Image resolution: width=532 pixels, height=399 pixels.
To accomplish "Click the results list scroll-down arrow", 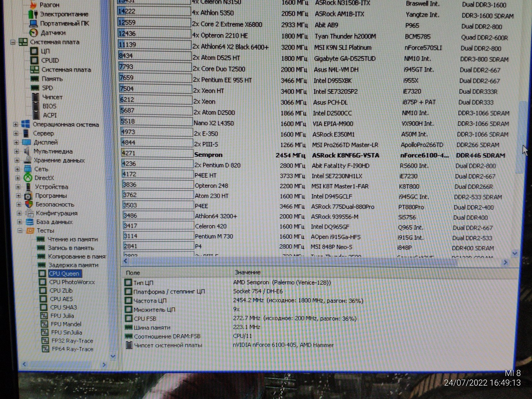I will [x=515, y=253].
